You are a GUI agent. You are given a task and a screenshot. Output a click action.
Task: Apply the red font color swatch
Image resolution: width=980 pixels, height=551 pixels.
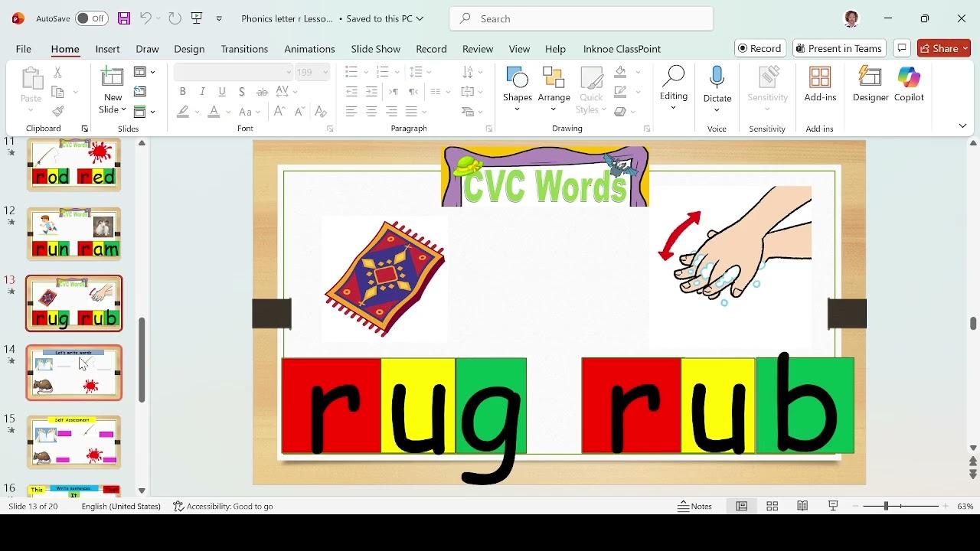pos(214,112)
